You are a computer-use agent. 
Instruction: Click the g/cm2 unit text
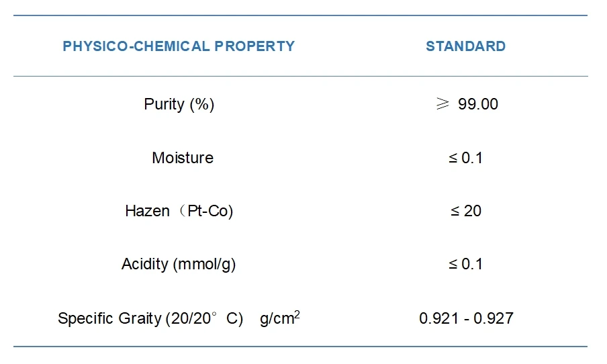tap(280, 318)
